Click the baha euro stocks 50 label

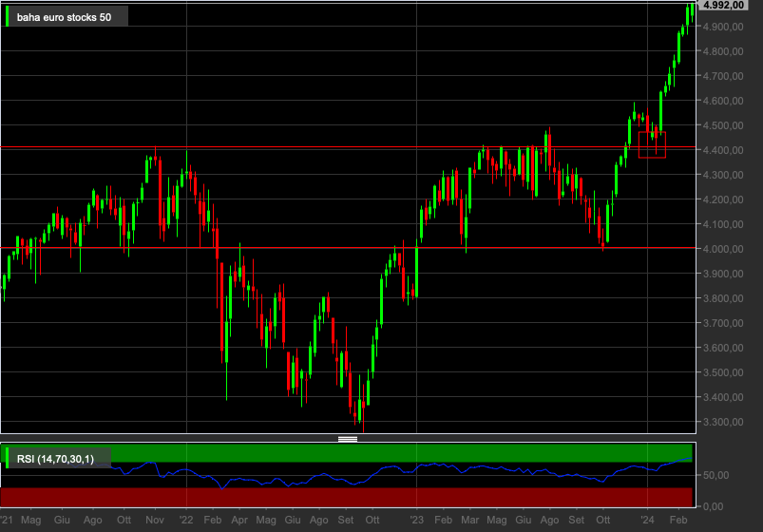point(64,17)
